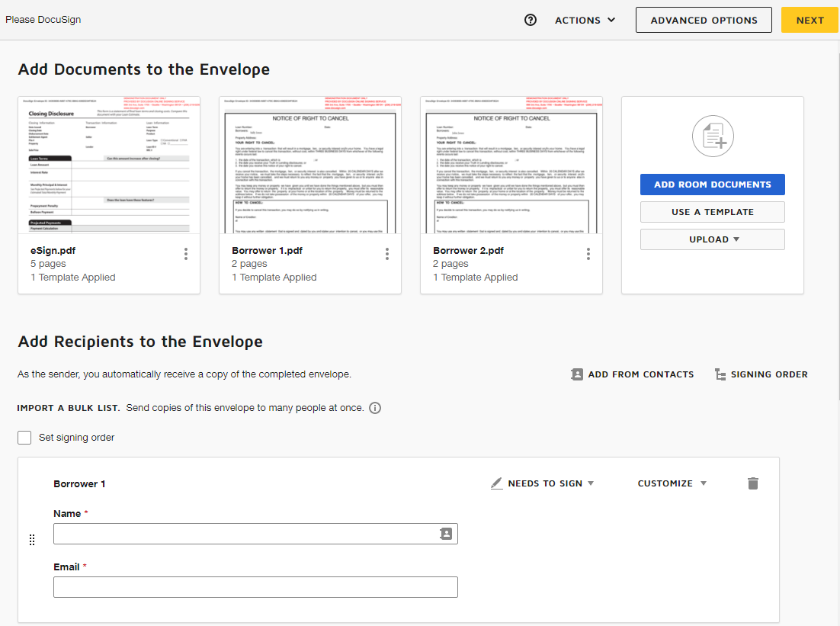Click the Advanced Options button
This screenshot has width=840, height=626.
pyautogui.click(x=704, y=21)
